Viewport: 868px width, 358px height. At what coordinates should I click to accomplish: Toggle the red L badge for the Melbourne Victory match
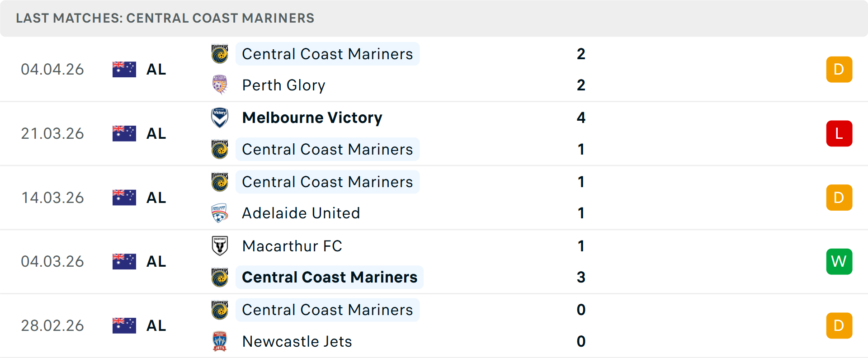click(x=839, y=133)
